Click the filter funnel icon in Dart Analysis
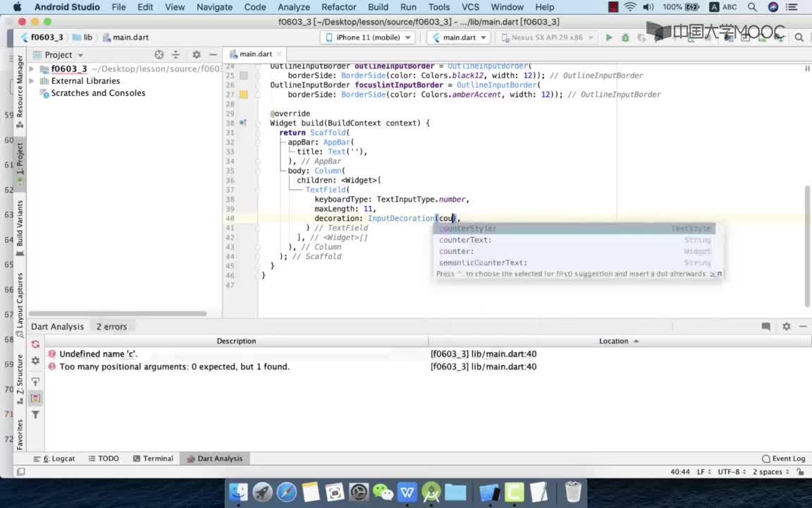 (x=35, y=414)
